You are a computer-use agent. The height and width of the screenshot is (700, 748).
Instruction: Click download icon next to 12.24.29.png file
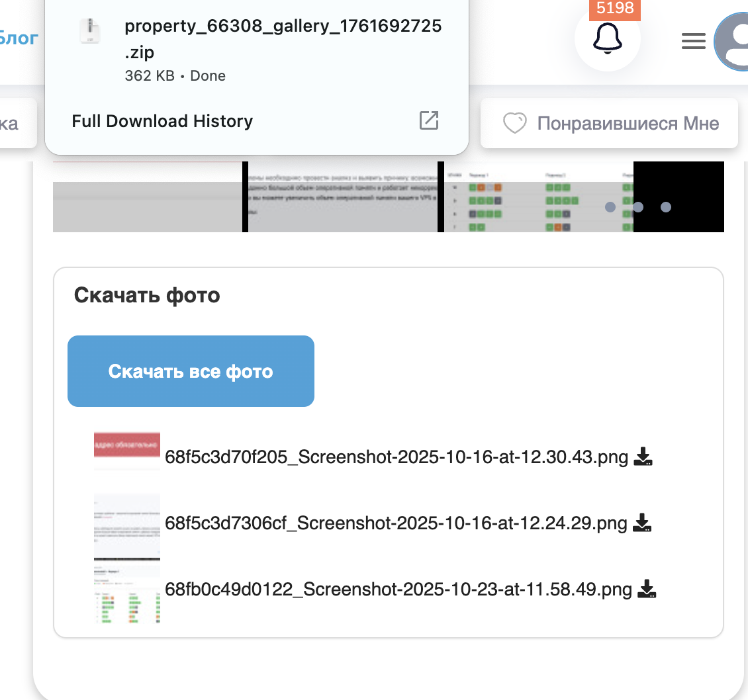click(642, 523)
